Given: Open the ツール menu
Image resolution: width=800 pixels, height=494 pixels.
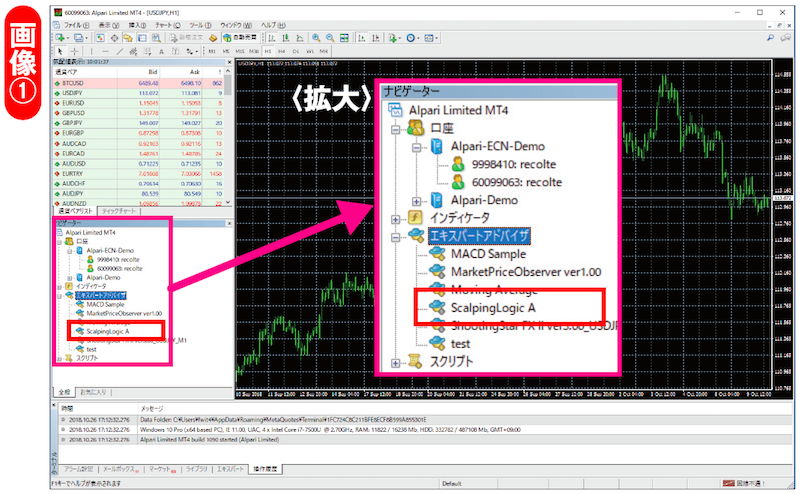Looking at the screenshot, I should tap(201, 25).
